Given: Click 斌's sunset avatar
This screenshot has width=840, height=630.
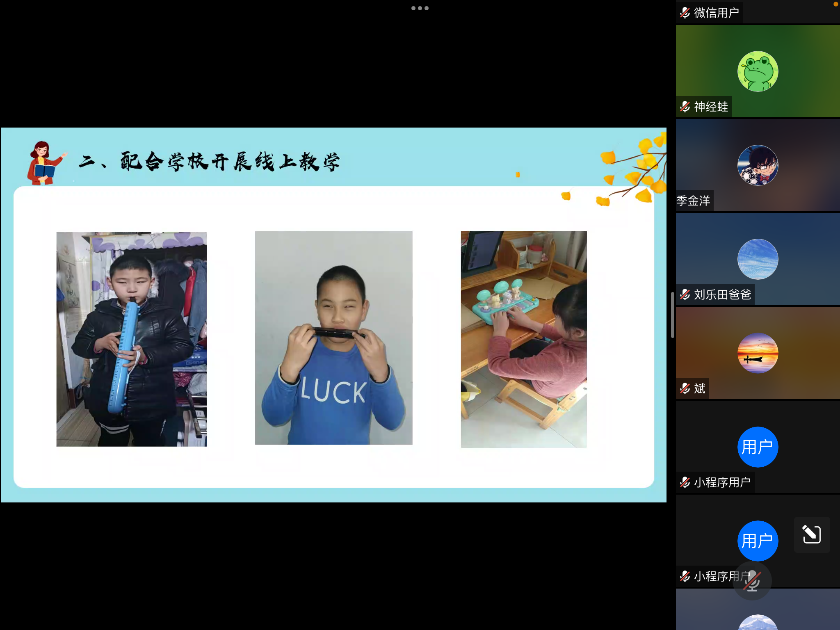Looking at the screenshot, I should (758, 353).
